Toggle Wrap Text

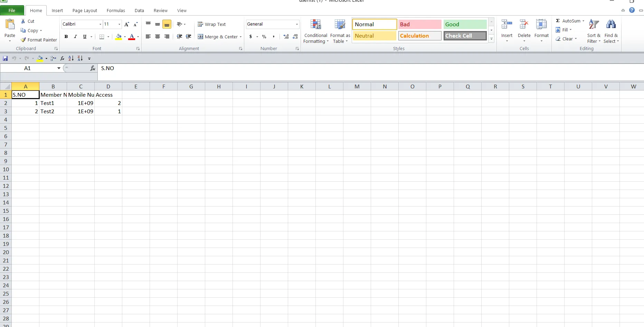coord(212,24)
